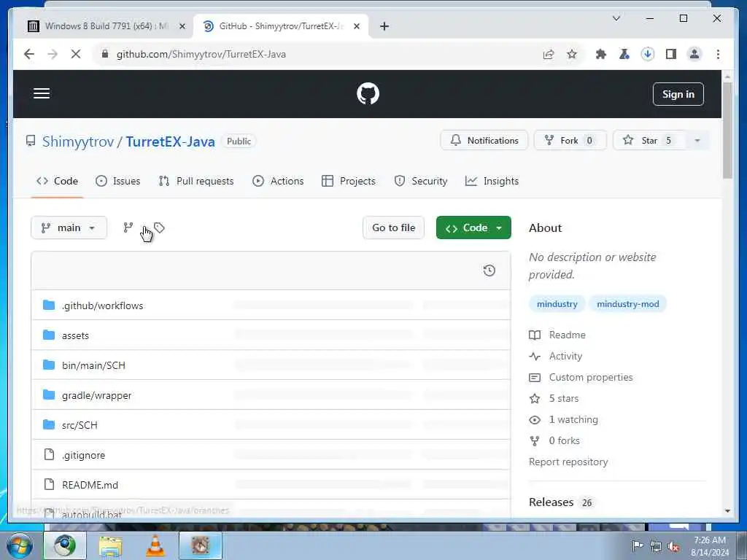This screenshot has width=747, height=560.
Task: Expand the star lists dropdown arrow
Action: pos(697,141)
